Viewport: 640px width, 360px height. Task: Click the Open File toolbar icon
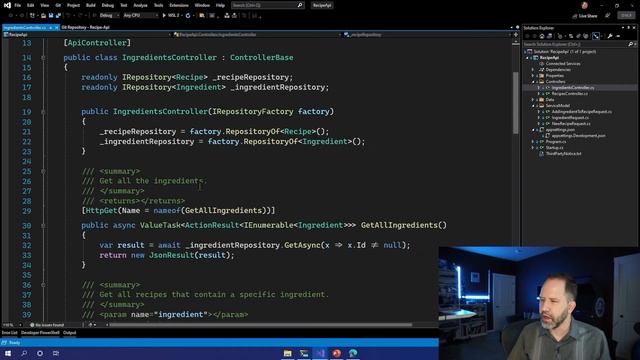(43, 16)
